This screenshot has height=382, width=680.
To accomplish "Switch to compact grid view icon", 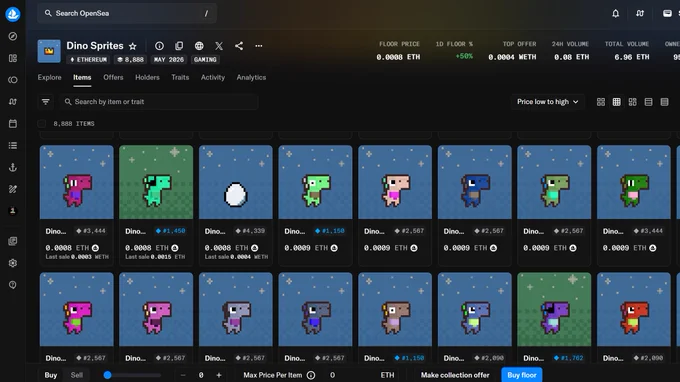I will coord(632,102).
